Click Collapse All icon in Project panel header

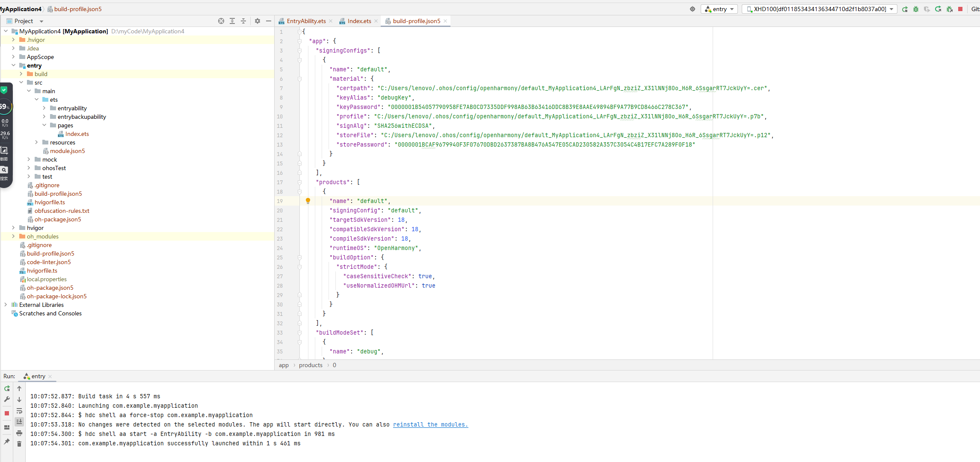pos(243,21)
